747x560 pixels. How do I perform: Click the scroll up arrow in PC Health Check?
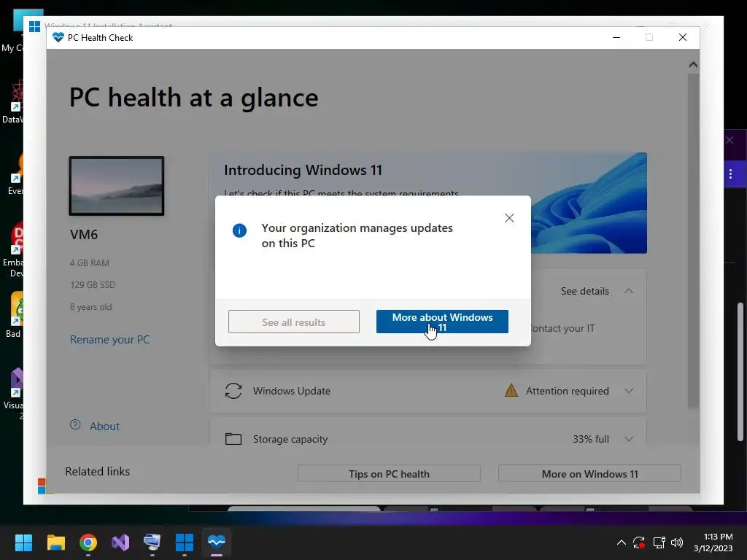693,65
